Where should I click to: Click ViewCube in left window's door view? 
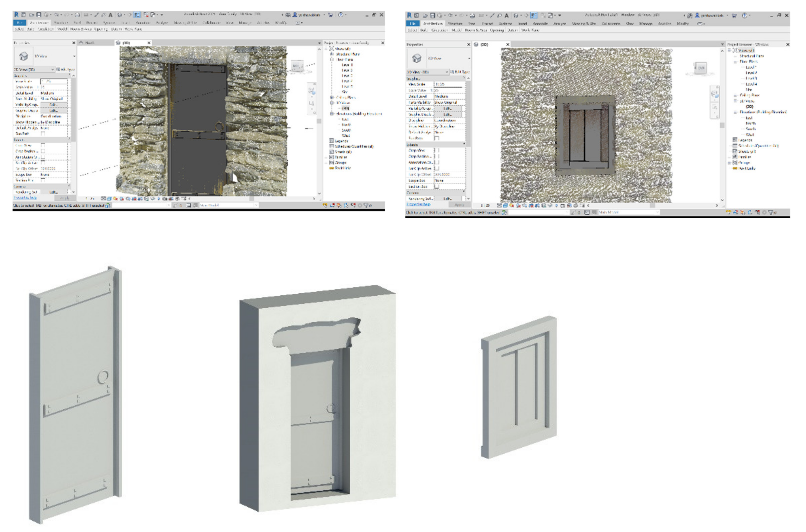297,66
